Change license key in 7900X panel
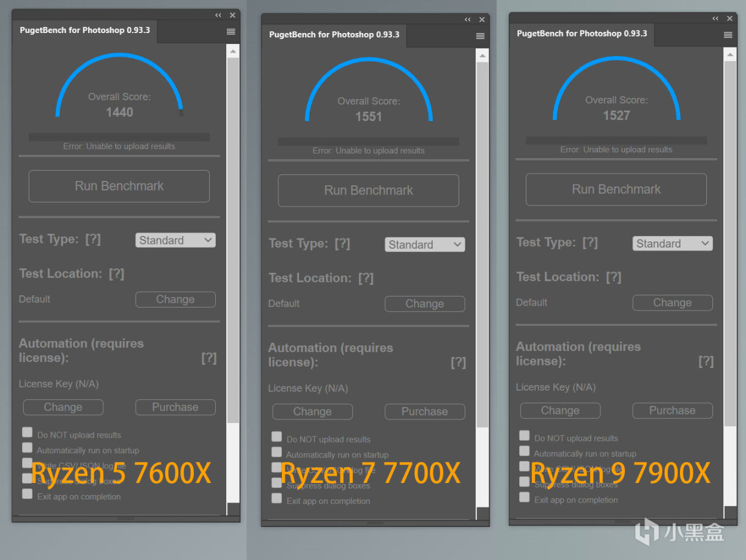 click(560, 410)
